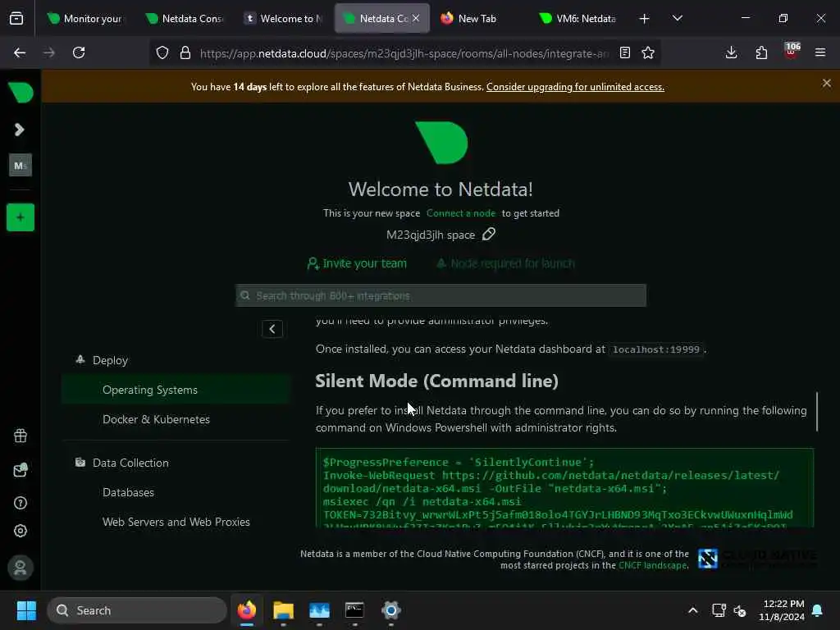Switch to the Welcome to tab
The height and width of the screenshot is (630, 840).
284,19
